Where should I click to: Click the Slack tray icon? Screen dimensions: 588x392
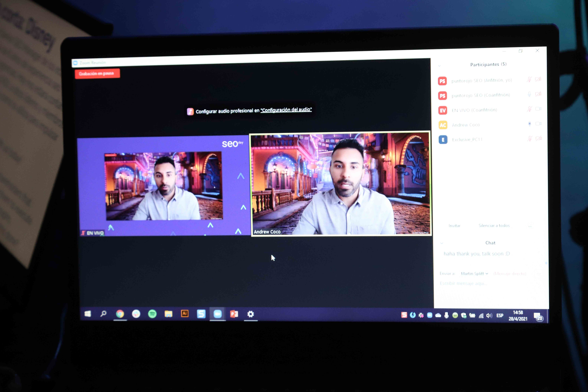421,315
